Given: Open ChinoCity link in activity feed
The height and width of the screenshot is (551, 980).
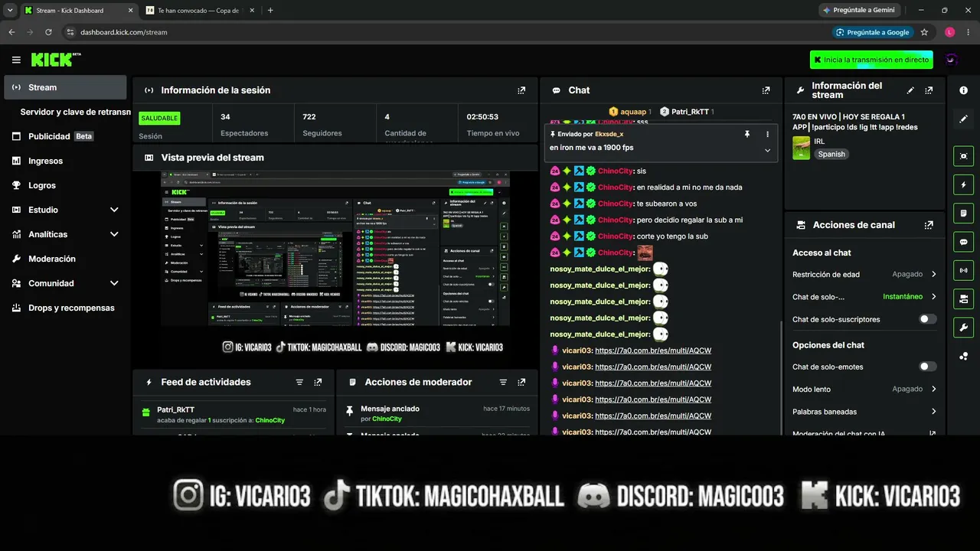Looking at the screenshot, I should [269, 420].
